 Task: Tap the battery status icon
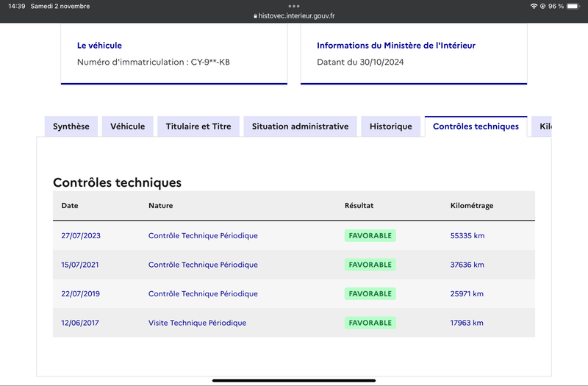pos(573,6)
